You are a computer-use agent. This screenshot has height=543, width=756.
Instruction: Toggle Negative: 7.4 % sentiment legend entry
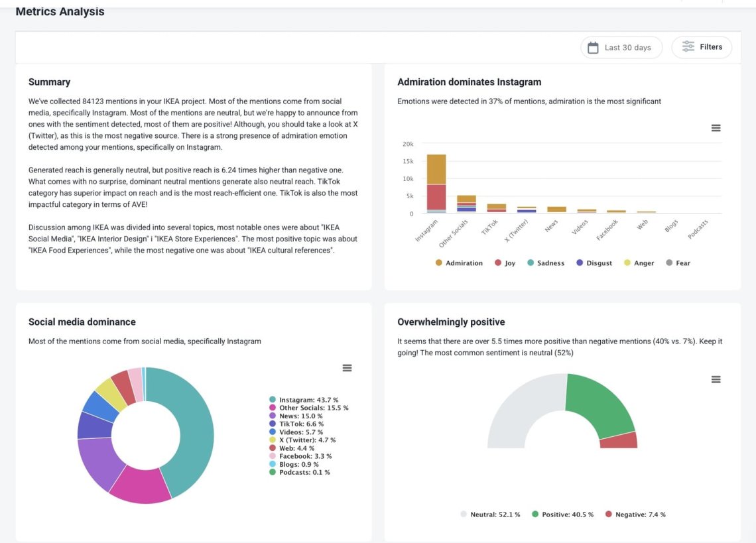pyautogui.click(x=635, y=514)
